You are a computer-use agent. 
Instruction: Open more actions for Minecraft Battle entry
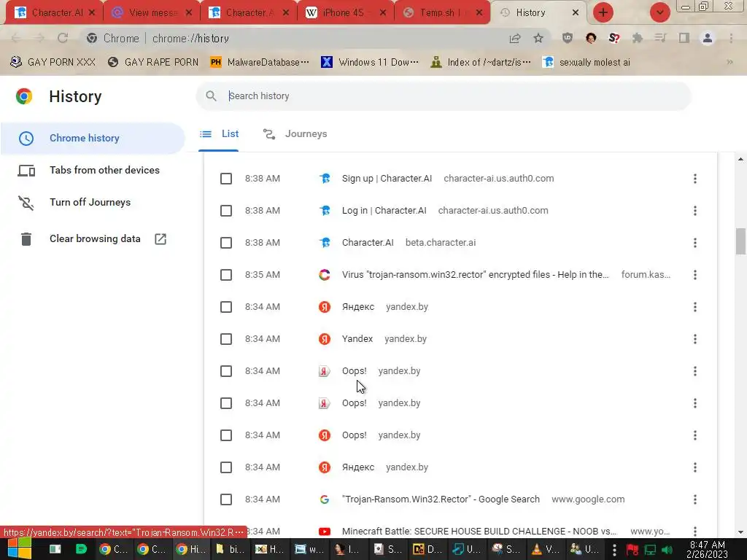tap(695, 531)
